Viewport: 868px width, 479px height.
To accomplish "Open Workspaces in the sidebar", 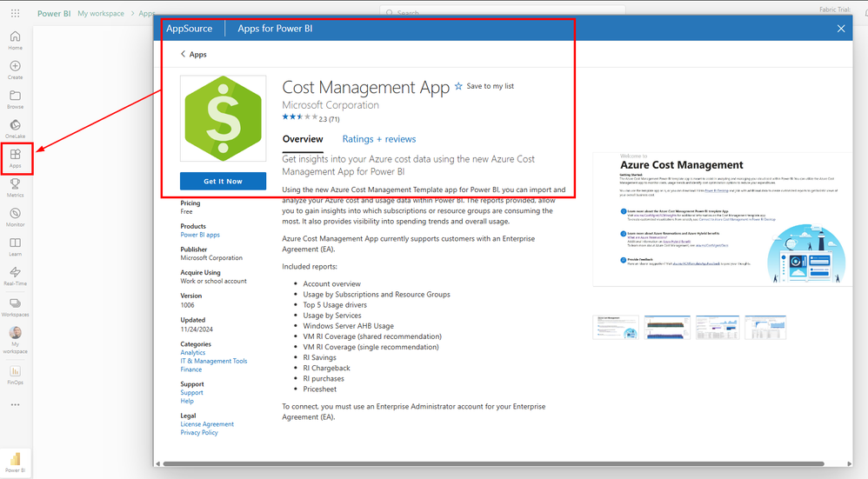I will tap(15, 307).
